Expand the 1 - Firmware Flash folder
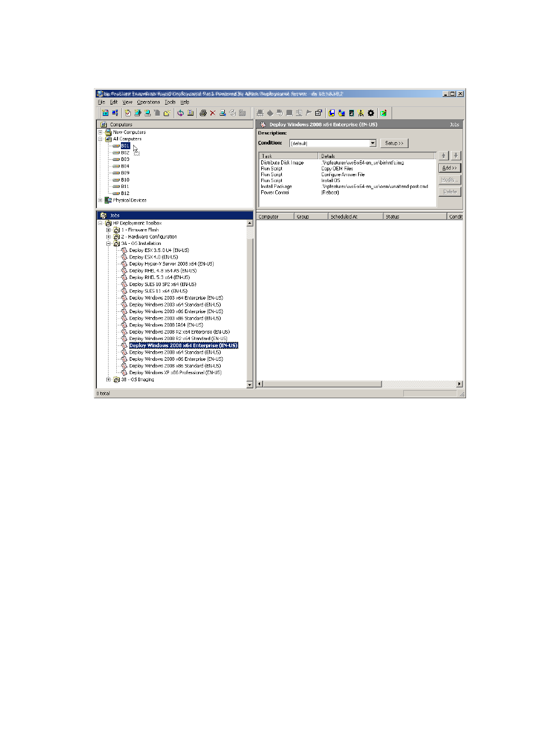The width and height of the screenshot is (560, 746). point(109,230)
